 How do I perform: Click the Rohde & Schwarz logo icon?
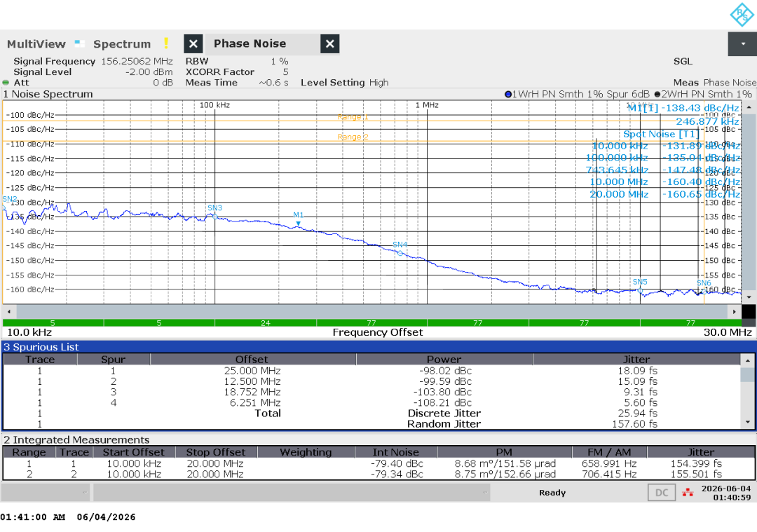[x=742, y=15]
